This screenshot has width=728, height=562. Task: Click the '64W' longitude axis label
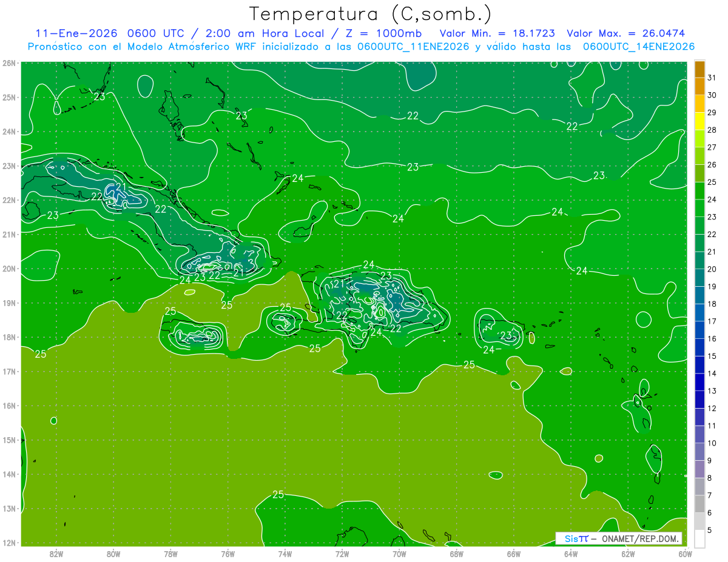tap(571, 554)
